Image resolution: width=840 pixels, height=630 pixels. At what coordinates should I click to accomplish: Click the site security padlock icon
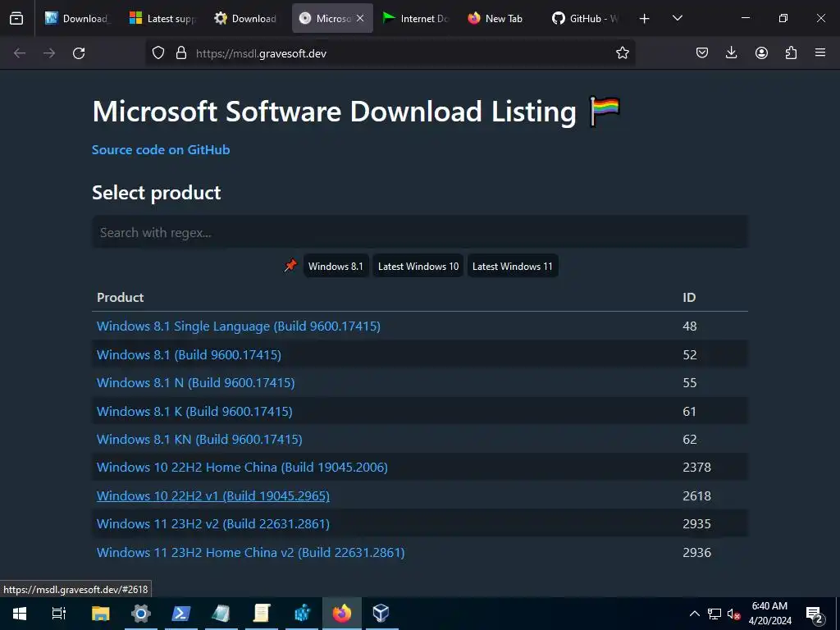(x=181, y=53)
